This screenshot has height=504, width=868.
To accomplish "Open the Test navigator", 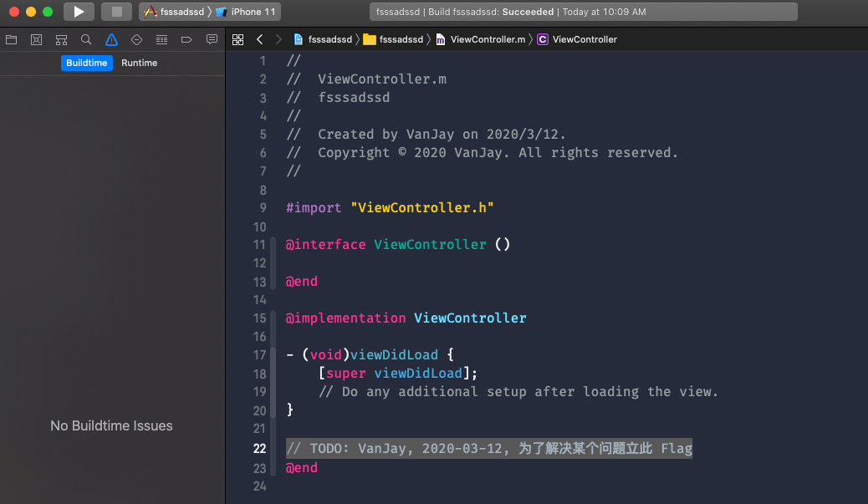I will click(x=136, y=39).
